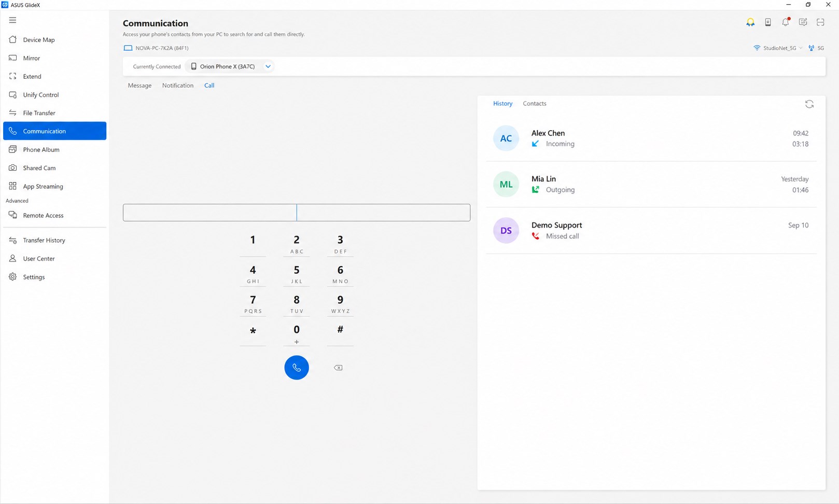Click the blue call button
The height and width of the screenshot is (504, 839).
[297, 368]
